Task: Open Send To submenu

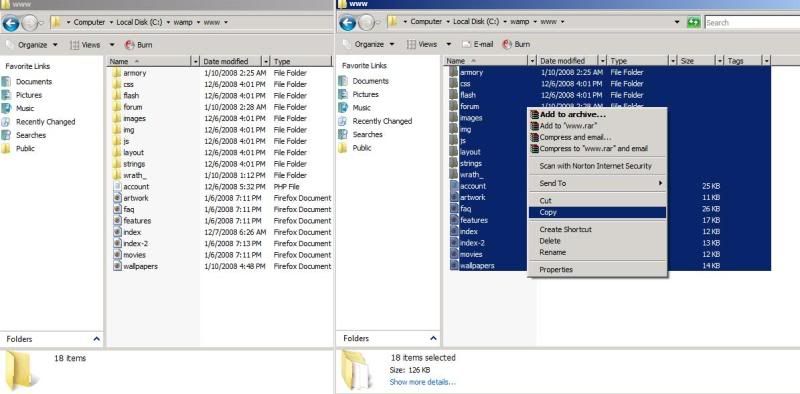Action: pos(597,183)
